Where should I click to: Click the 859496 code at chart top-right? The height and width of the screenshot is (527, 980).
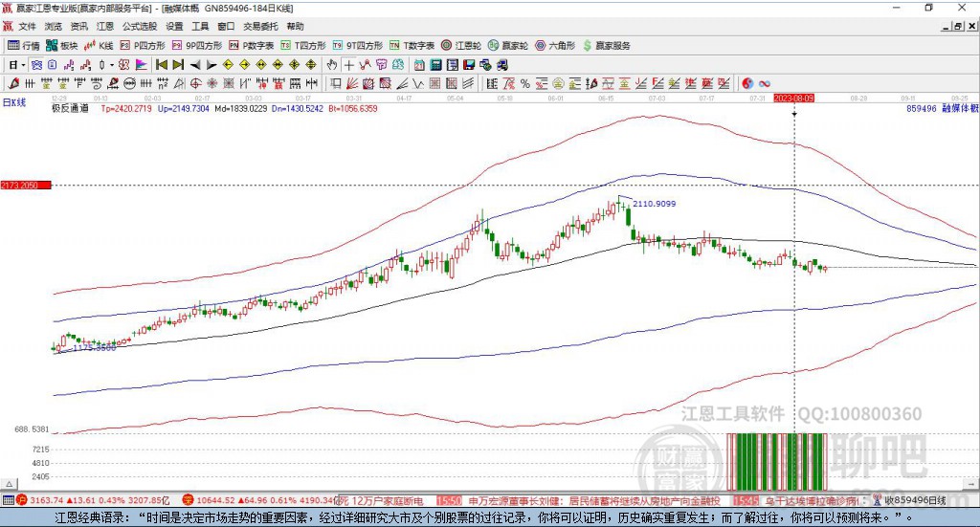pyautogui.click(x=922, y=108)
